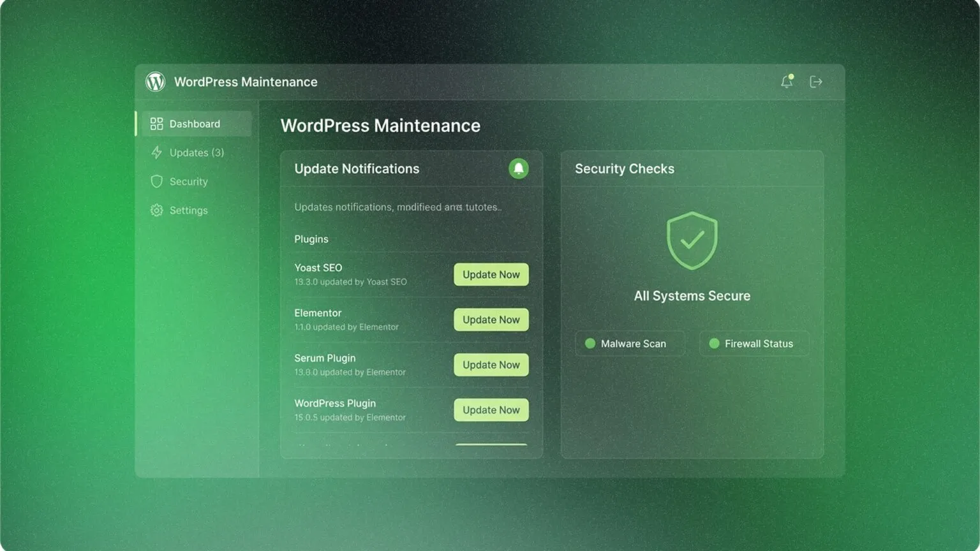The width and height of the screenshot is (980, 551).
Task: Click the green dot beside Malware Scan
Action: [590, 343]
